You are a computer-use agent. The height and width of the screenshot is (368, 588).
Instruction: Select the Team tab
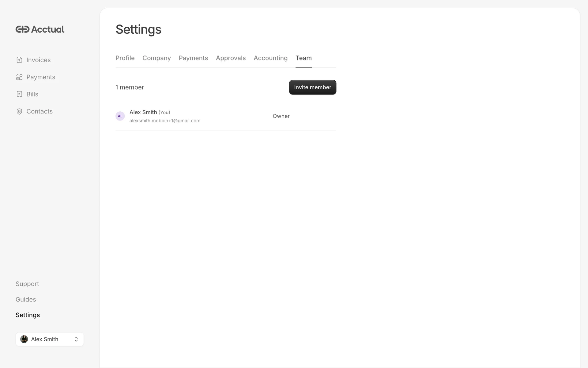point(303,58)
